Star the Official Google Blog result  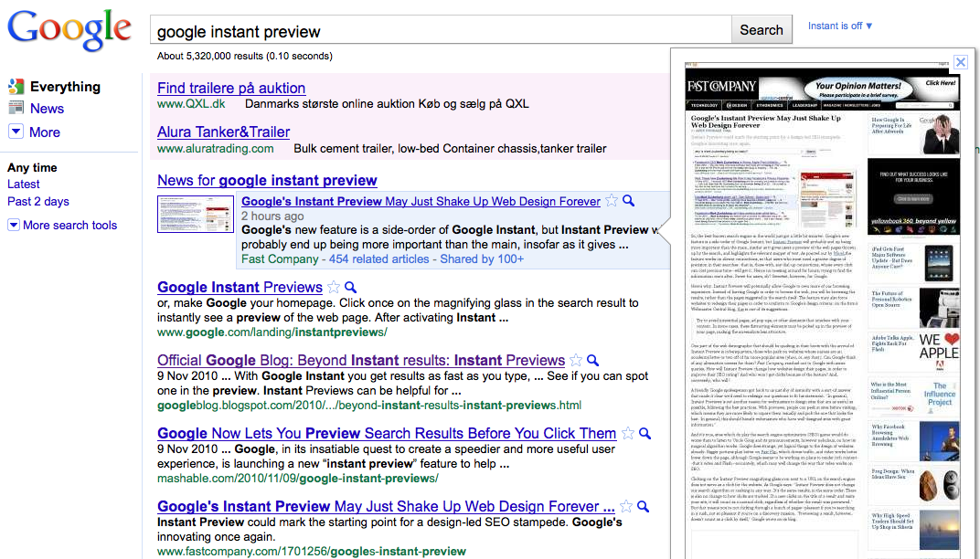(576, 360)
